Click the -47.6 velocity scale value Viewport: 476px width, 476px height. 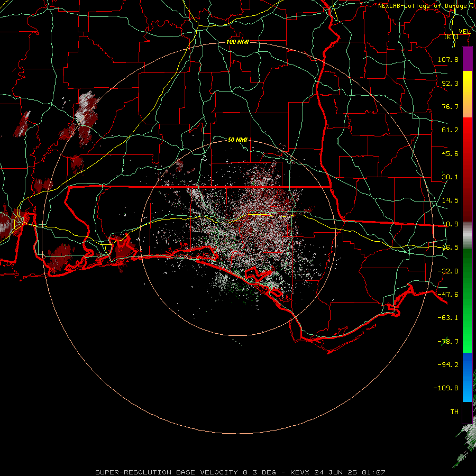(x=448, y=295)
